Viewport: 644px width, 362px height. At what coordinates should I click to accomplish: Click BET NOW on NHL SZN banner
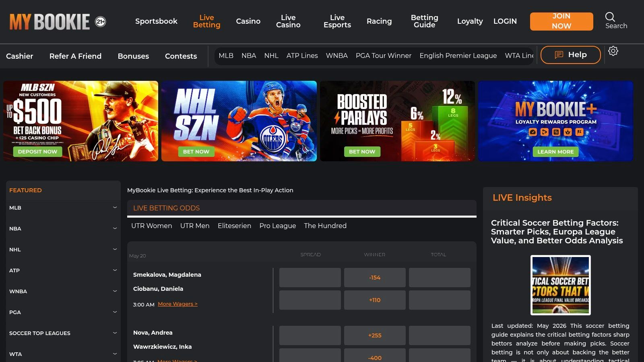tap(196, 152)
